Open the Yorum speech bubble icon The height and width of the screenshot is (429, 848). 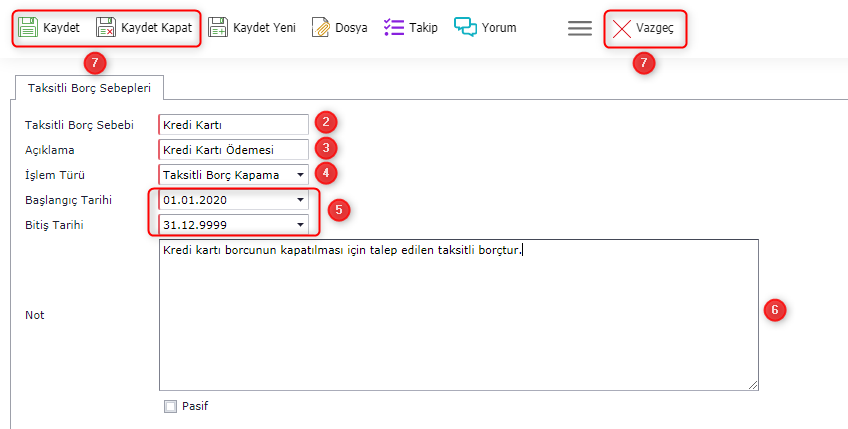pos(465,28)
